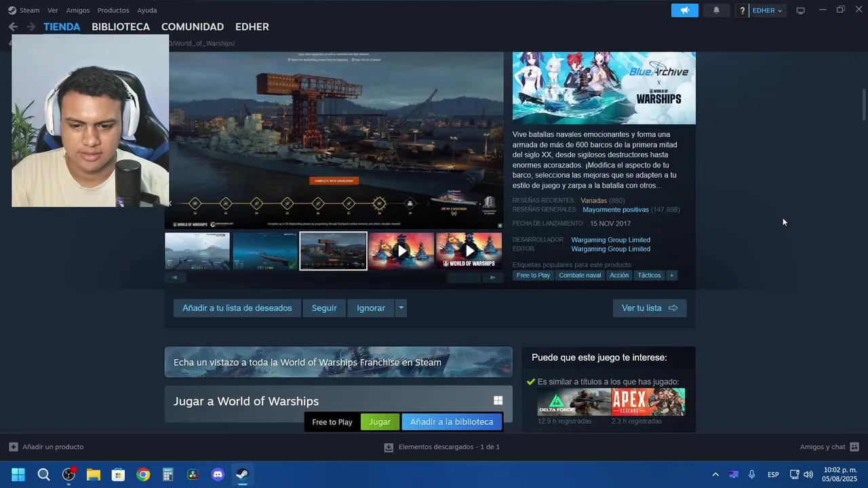Select the submarine screenshot thumbnail
Viewport: 868px width, 488px height.
click(265, 251)
